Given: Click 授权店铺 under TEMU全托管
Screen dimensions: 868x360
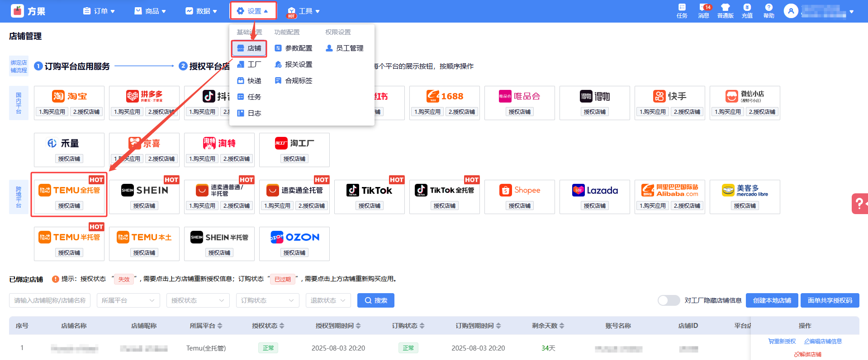Looking at the screenshot, I should (x=69, y=206).
